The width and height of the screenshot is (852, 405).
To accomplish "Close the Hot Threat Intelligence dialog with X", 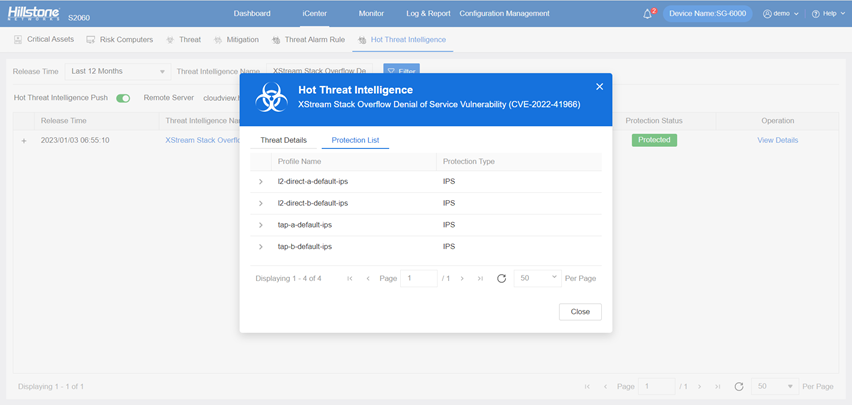I will [x=599, y=86].
